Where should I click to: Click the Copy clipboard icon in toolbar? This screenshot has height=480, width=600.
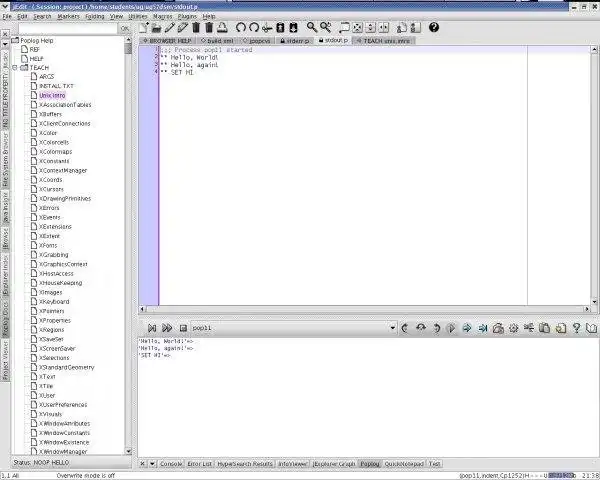280,28
